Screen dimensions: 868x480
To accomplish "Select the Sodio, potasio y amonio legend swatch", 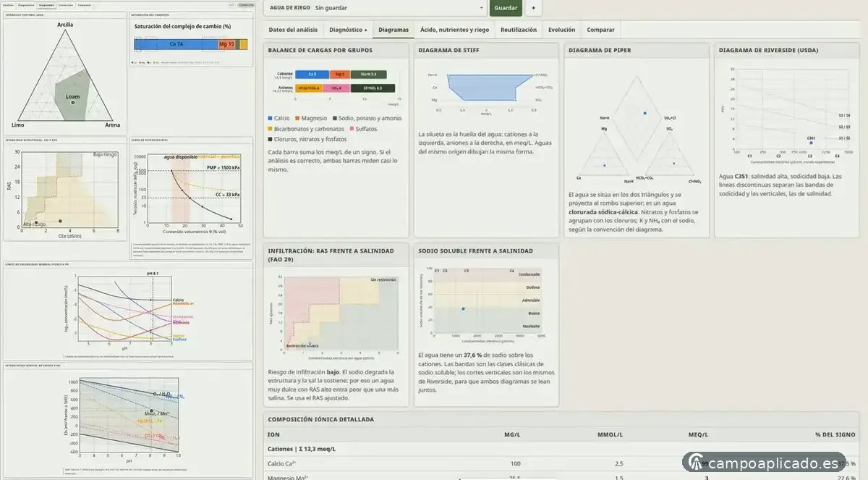I will 335,118.
